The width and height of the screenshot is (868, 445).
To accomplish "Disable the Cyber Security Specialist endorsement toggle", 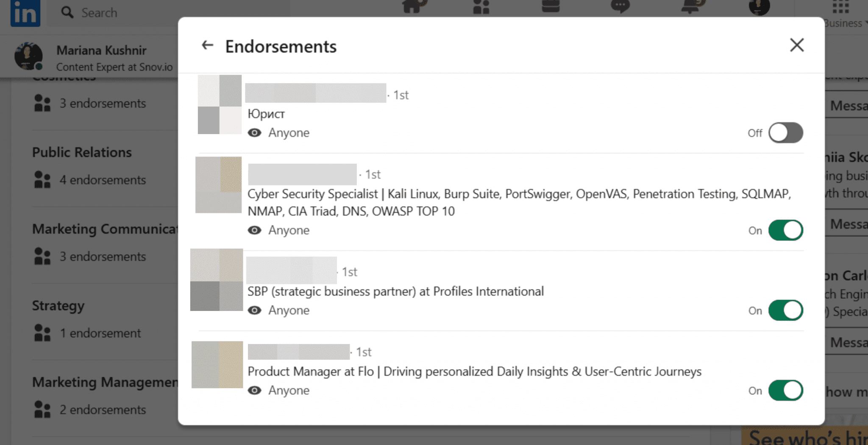I will pyautogui.click(x=786, y=230).
